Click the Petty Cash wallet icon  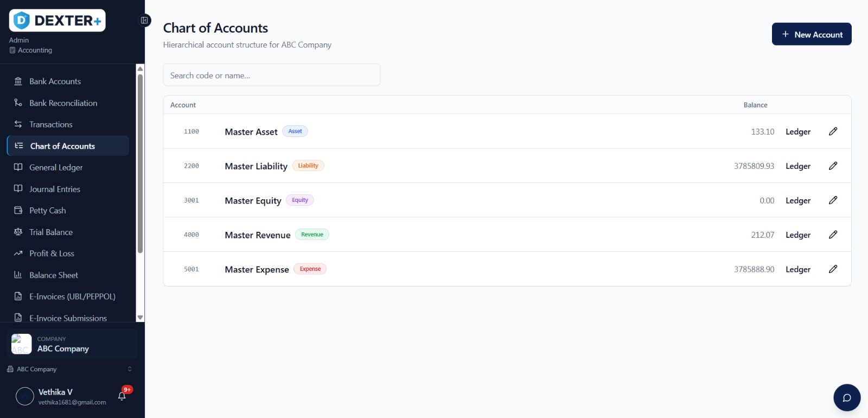(18, 210)
